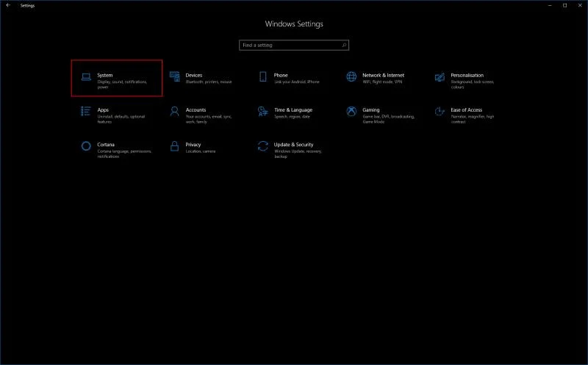Click the Ease of Access icon
This screenshot has height=365, width=588.
pos(440,112)
